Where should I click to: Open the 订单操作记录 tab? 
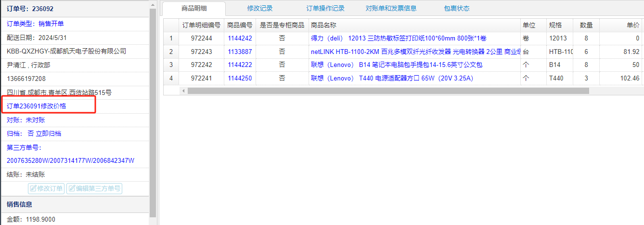[x=325, y=8]
